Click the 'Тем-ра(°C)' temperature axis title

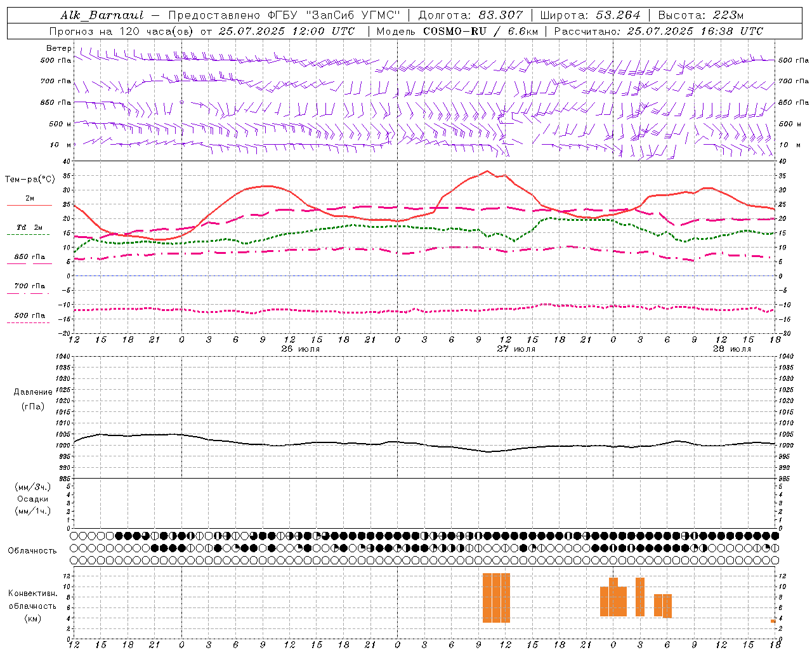30,180
